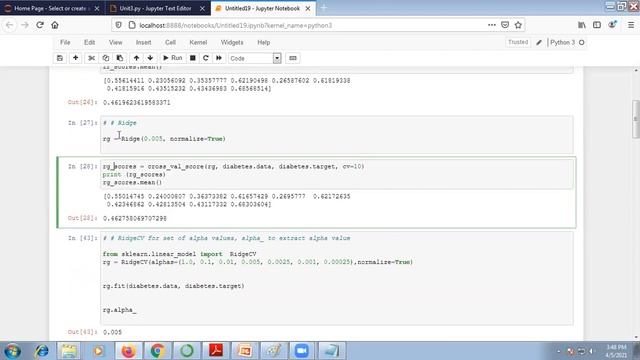Viewport: 640px width, 360px height.
Task: Select the Ridge code cell In [27]
Action: coord(337,135)
